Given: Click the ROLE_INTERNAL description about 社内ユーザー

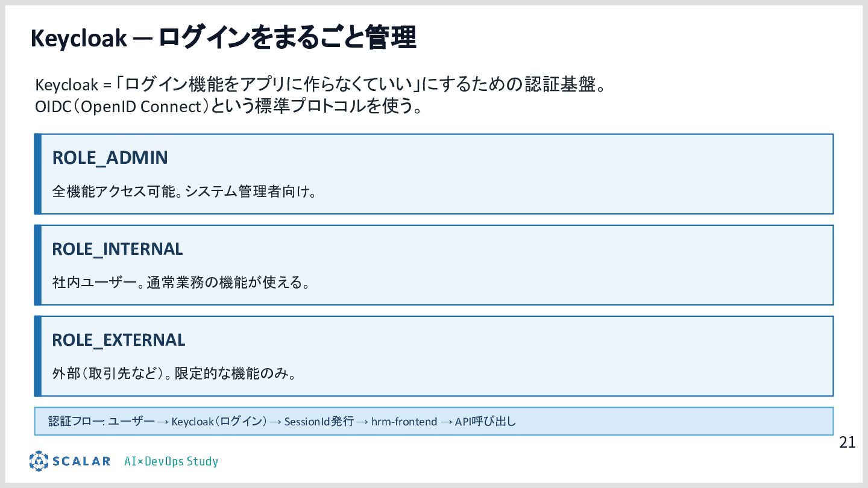Looking at the screenshot, I should pos(181,282).
